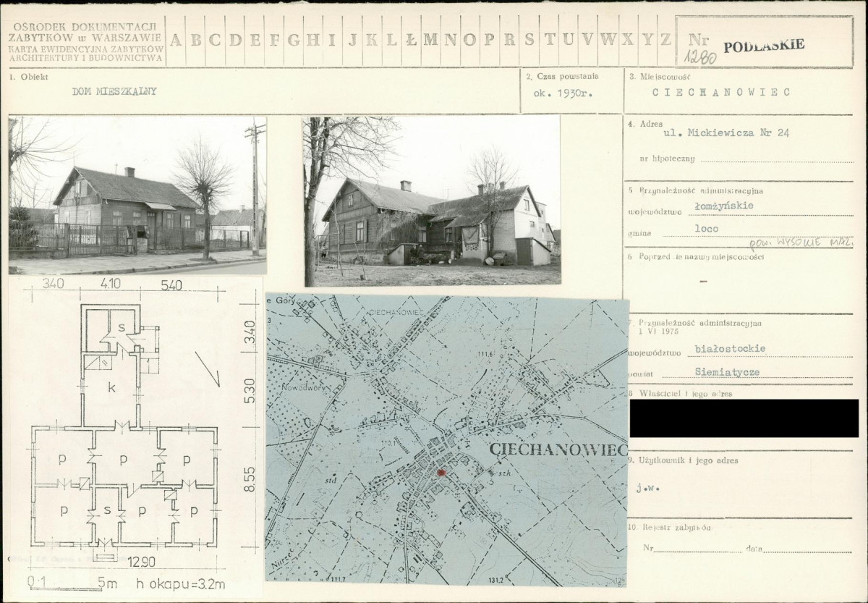Click the DOM MIESZKALNY object field
The width and height of the screenshot is (868, 603).
point(115,92)
